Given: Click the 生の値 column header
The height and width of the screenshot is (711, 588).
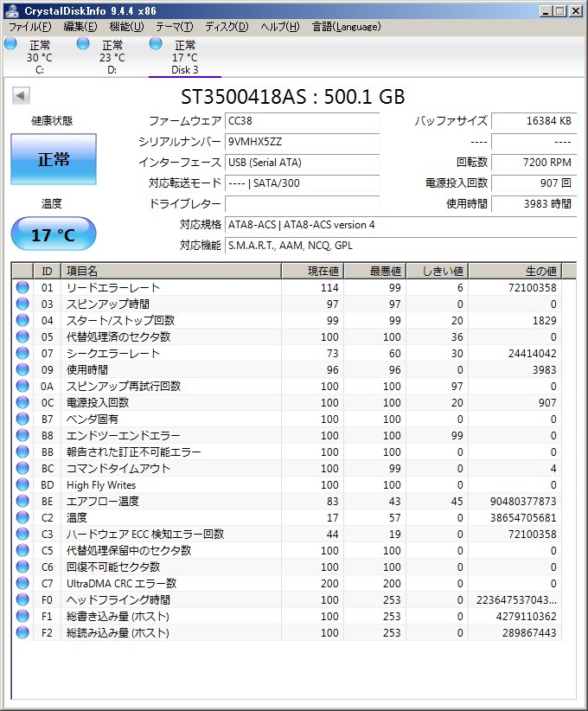Looking at the screenshot, I should tap(515, 271).
